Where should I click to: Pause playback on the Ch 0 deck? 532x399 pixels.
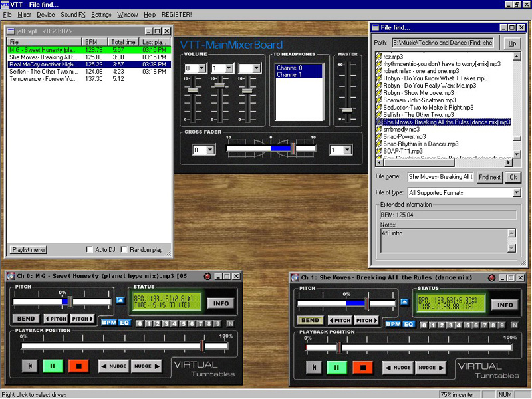tap(53, 366)
